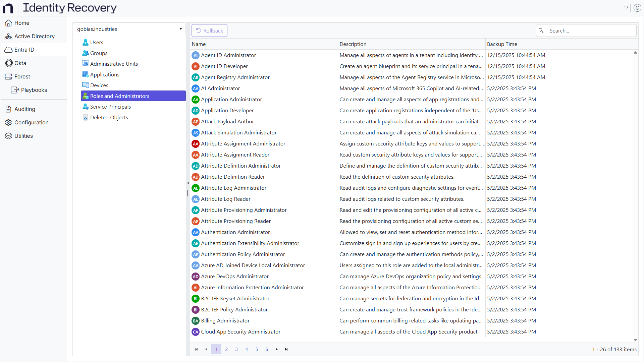This screenshot has width=644, height=362.
Task: Open Utilities stack icon
Action: (x=8, y=136)
